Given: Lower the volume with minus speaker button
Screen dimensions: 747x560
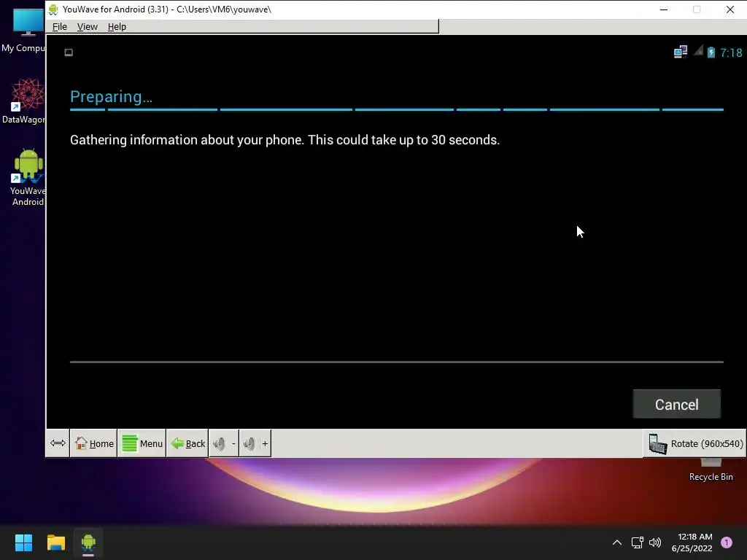Looking at the screenshot, I should (x=224, y=443).
